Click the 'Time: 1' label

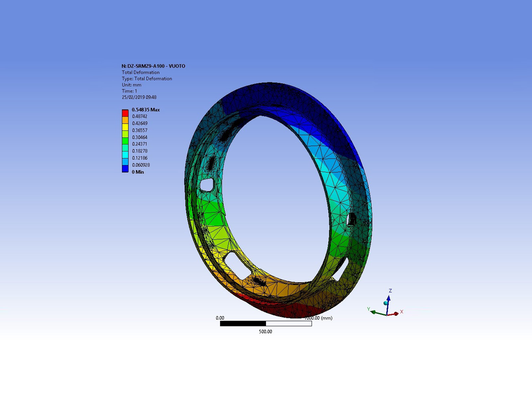point(129,91)
